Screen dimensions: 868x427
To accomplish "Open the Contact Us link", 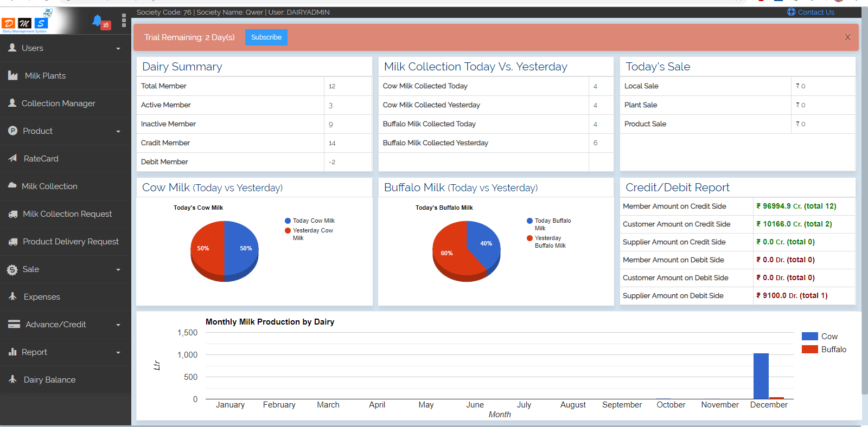I will [815, 12].
